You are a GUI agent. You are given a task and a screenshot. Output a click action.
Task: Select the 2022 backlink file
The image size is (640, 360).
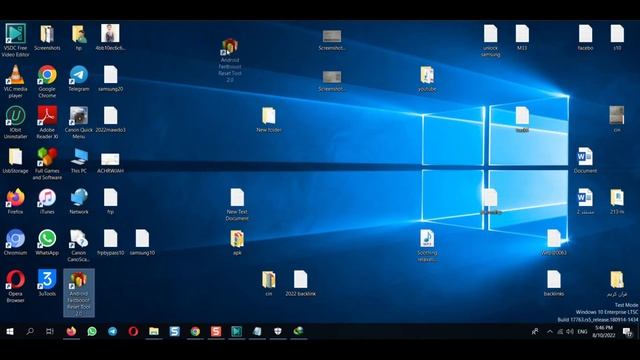(300, 283)
